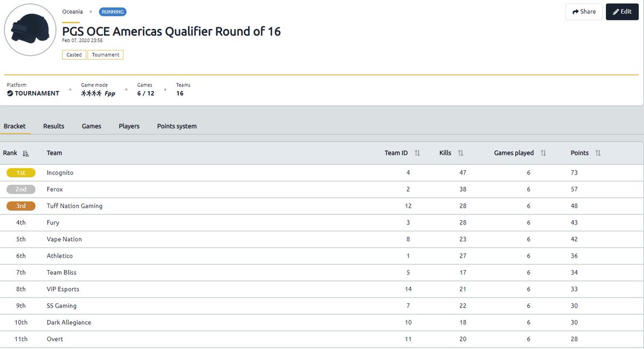This screenshot has height=349, width=644.
Task: Switch to the Bracket tab
Action: (14, 126)
